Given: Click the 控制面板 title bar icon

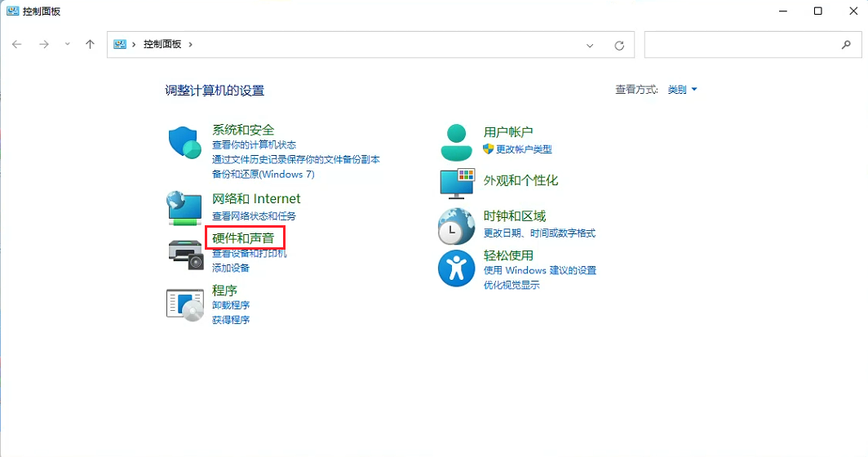Looking at the screenshot, I should [12, 11].
